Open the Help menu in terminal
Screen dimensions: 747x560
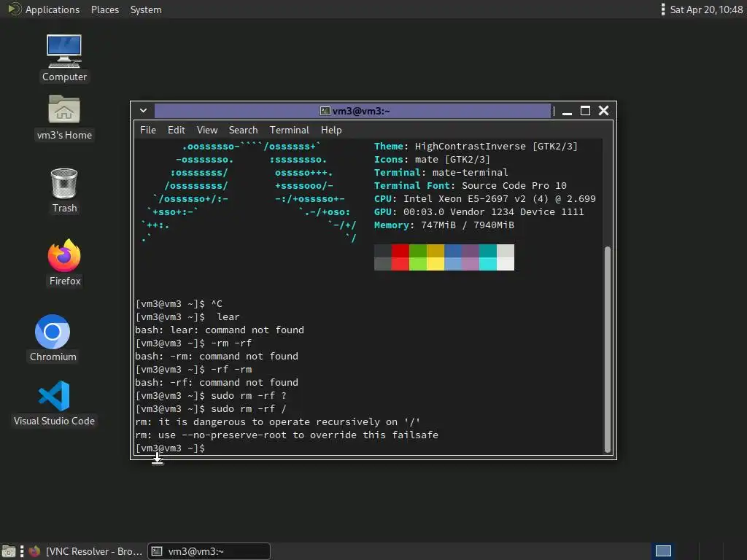click(331, 130)
